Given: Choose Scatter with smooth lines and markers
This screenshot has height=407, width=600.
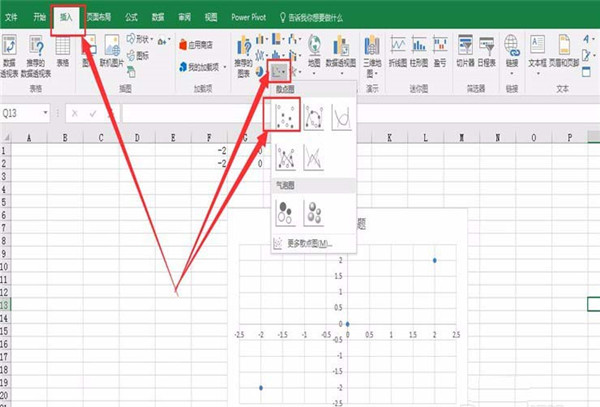Looking at the screenshot, I should (x=313, y=116).
